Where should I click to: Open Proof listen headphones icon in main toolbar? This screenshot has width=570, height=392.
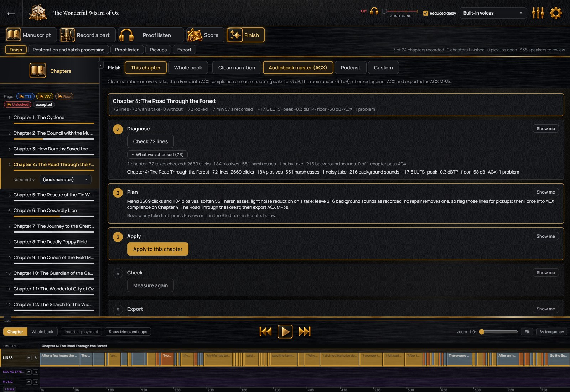[x=126, y=35]
